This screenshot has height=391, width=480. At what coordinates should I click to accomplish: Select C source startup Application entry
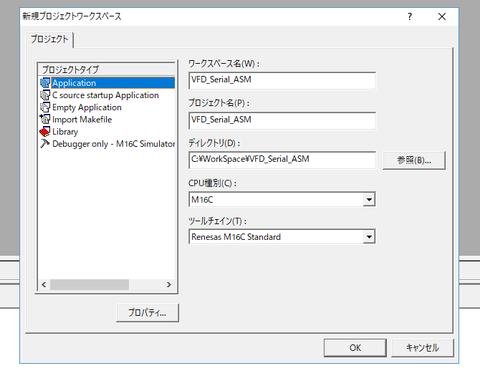pos(106,95)
